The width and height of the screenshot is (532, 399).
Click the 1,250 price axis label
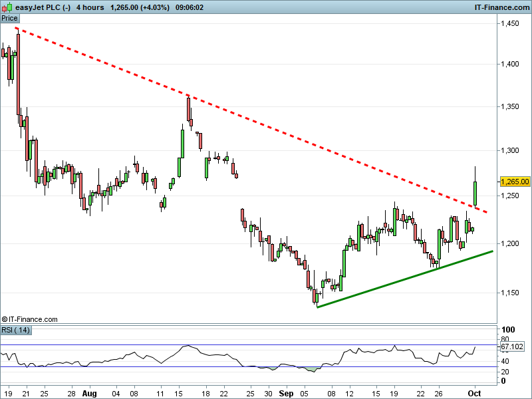(510, 196)
